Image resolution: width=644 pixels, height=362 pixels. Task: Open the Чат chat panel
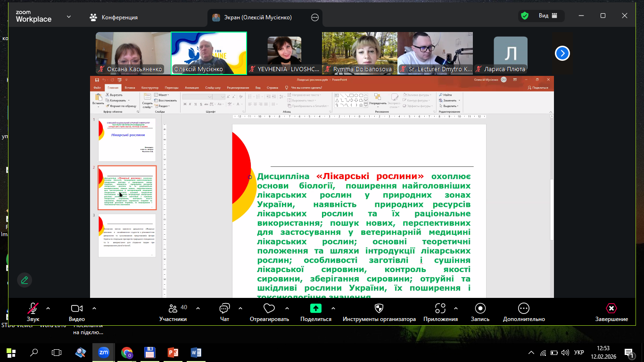[224, 309]
